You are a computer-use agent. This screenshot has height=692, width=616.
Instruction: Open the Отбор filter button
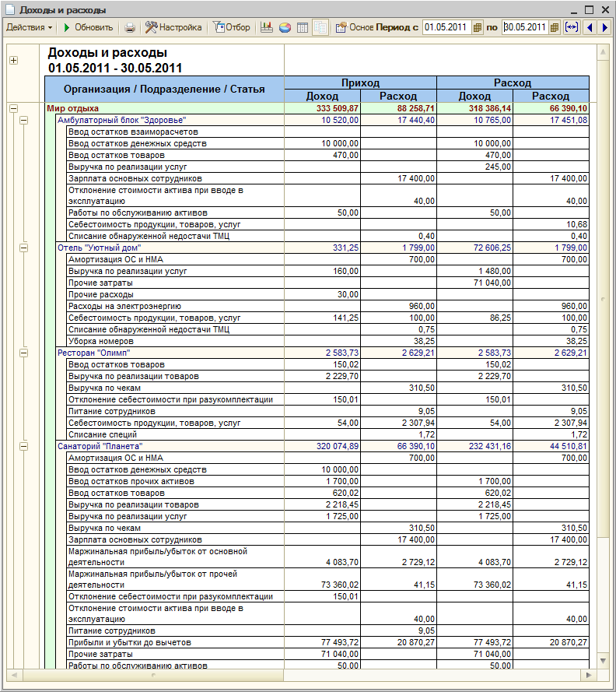pyautogui.click(x=232, y=27)
